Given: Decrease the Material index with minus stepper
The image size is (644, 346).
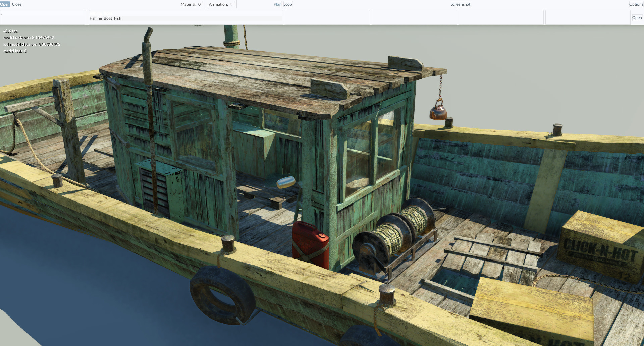Looking at the screenshot, I should [x=203, y=6].
